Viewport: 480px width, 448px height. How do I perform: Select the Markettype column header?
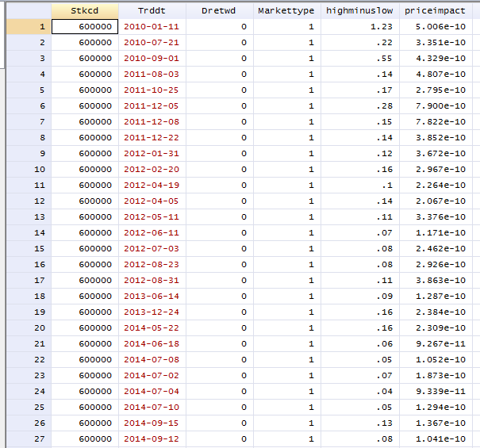[x=287, y=11]
